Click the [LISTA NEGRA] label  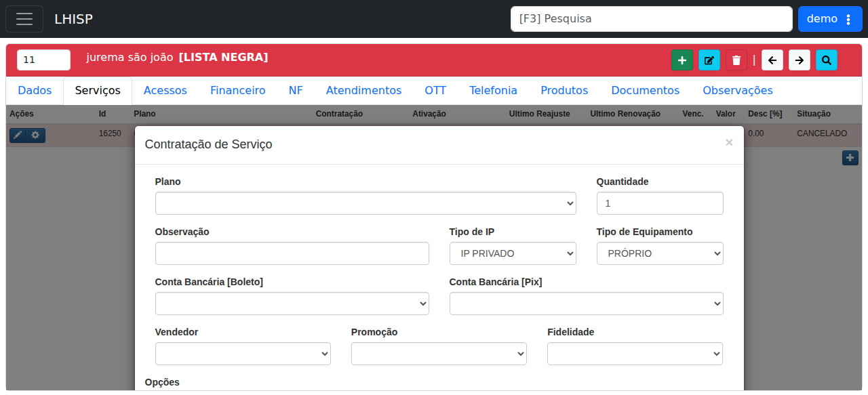coord(223,58)
